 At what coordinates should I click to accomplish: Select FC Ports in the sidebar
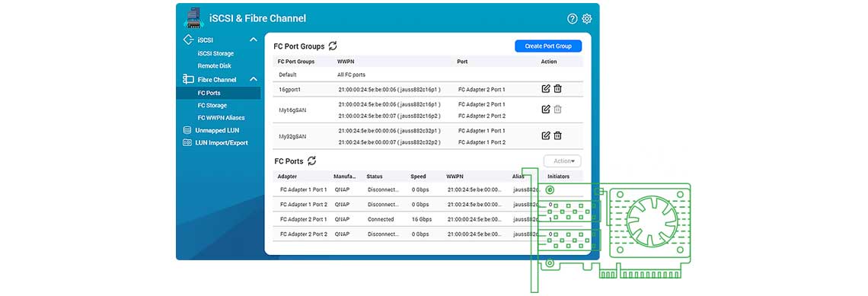pyautogui.click(x=218, y=93)
